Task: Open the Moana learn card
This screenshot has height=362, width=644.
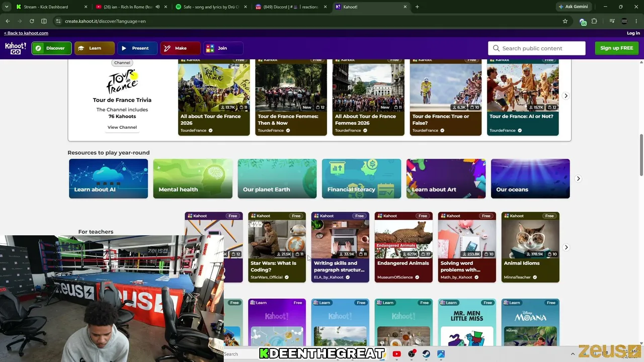Action: (530, 322)
